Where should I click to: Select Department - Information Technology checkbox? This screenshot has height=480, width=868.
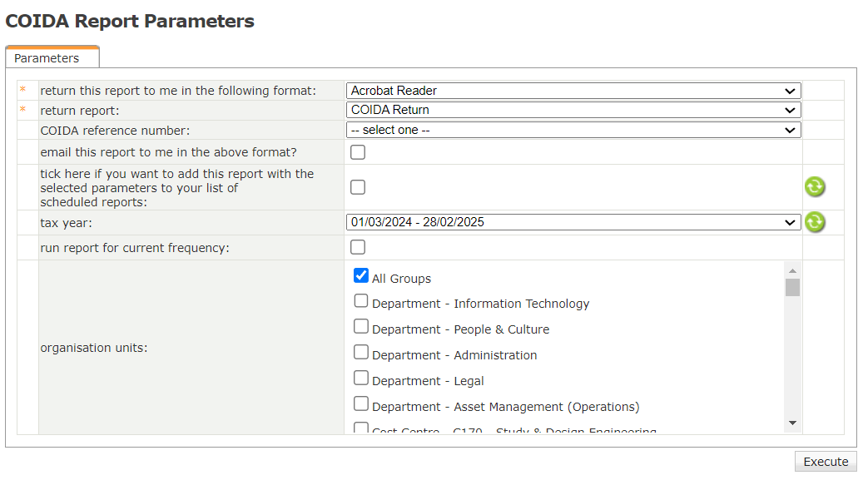pos(361,301)
